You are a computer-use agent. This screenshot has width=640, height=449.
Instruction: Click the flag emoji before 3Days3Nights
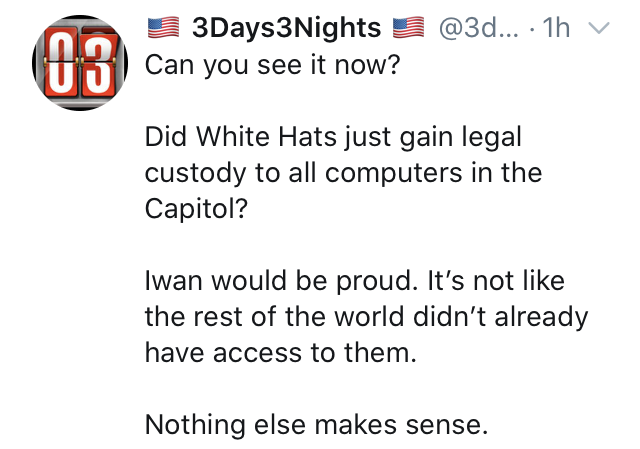pos(161,29)
